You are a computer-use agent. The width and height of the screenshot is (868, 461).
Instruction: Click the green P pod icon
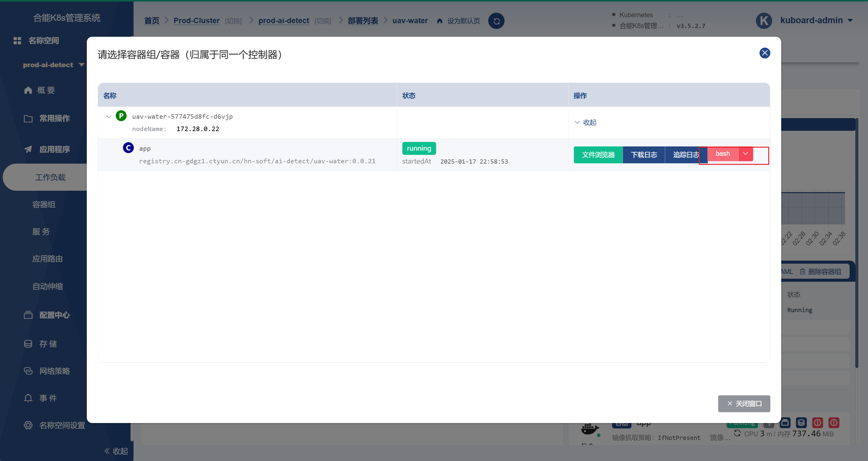click(x=121, y=116)
